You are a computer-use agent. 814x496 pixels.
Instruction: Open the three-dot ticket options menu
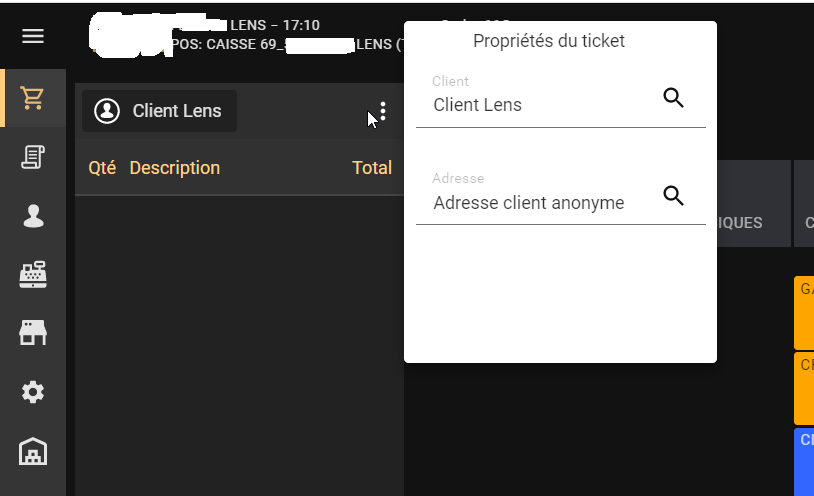coord(383,111)
